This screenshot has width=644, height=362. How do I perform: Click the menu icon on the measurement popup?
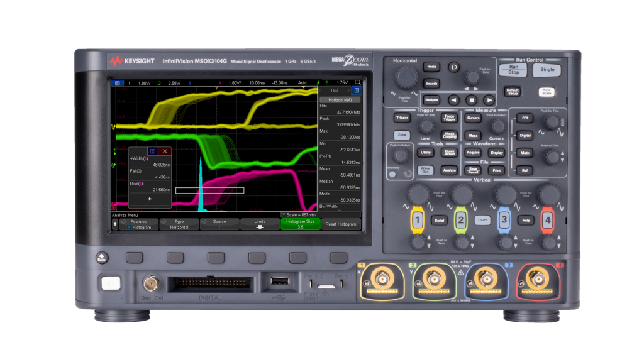[x=153, y=151]
